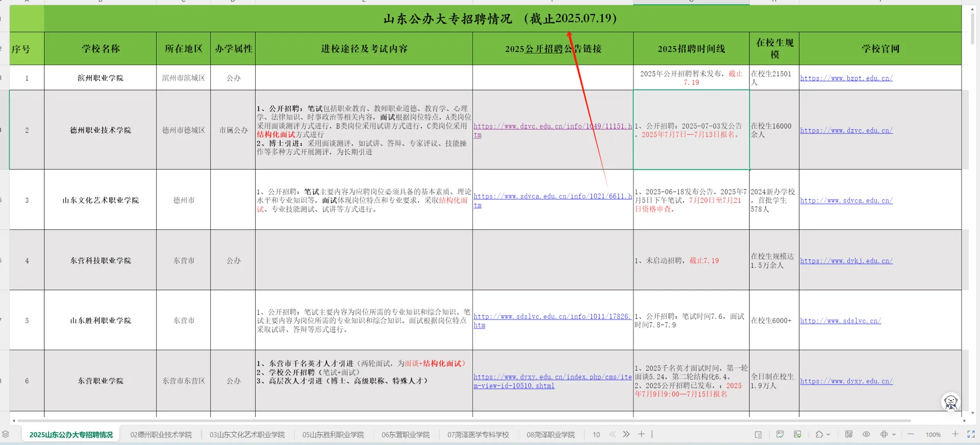Click the horizontal scrollbar right arrow

click(x=964, y=421)
